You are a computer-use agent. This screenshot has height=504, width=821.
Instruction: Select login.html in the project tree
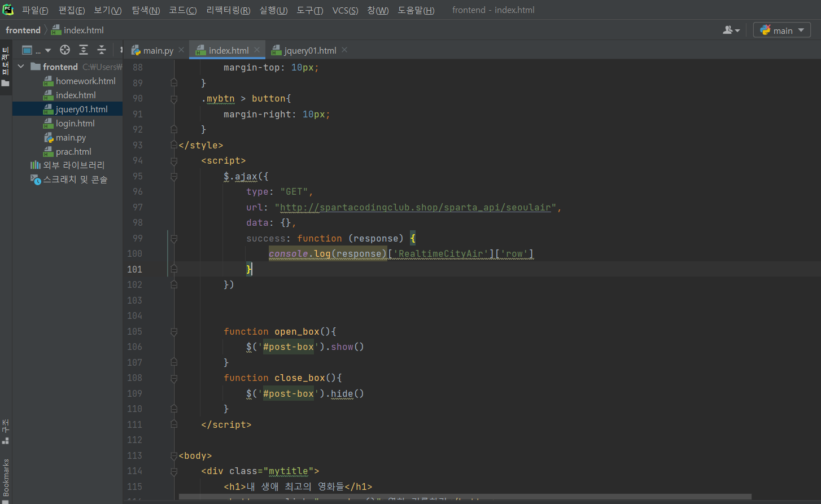click(75, 123)
